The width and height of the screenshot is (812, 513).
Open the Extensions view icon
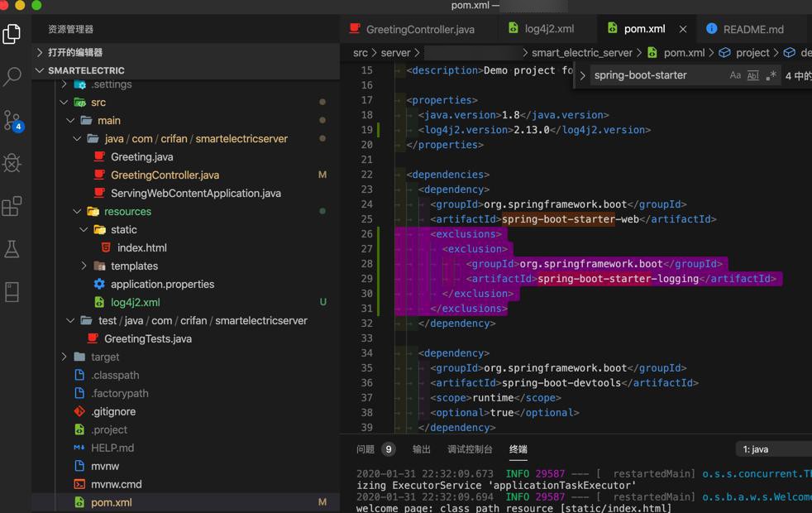click(12, 206)
